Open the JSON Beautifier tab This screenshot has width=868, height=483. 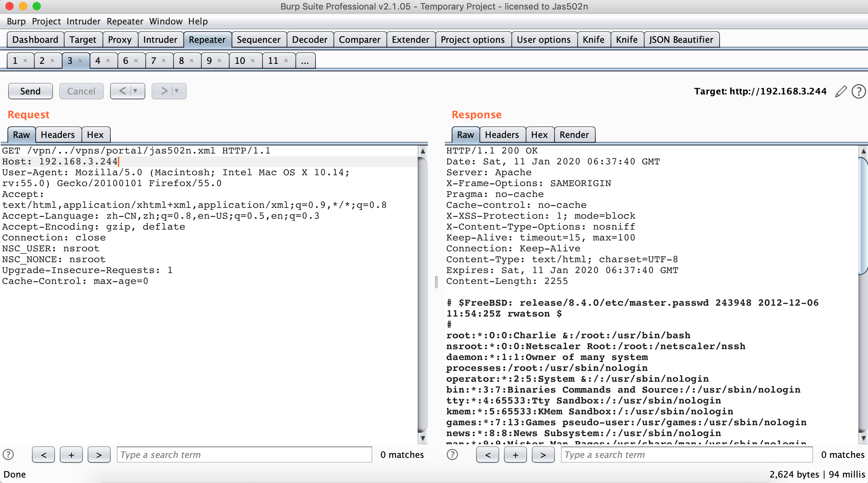(x=681, y=40)
